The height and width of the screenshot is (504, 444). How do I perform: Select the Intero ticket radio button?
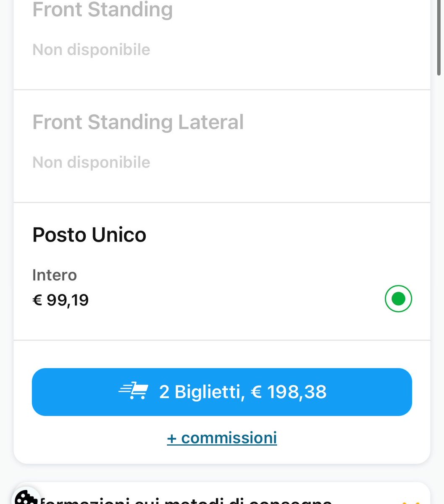(398, 299)
